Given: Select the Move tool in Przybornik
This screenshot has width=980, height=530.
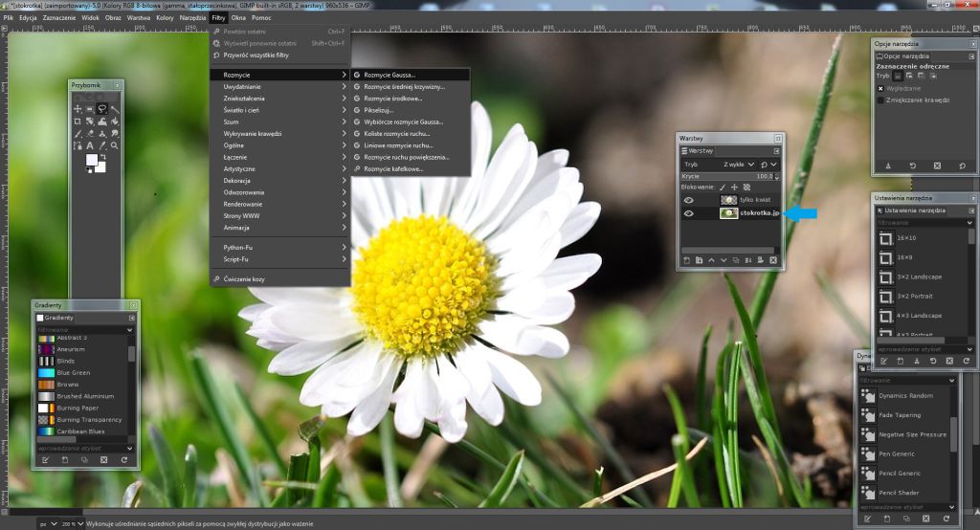Looking at the screenshot, I should pyautogui.click(x=78, y=109).
